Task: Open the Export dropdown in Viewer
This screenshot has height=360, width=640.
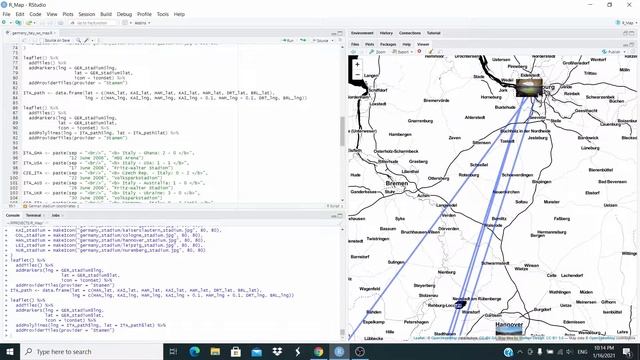Action: [402, 52]
